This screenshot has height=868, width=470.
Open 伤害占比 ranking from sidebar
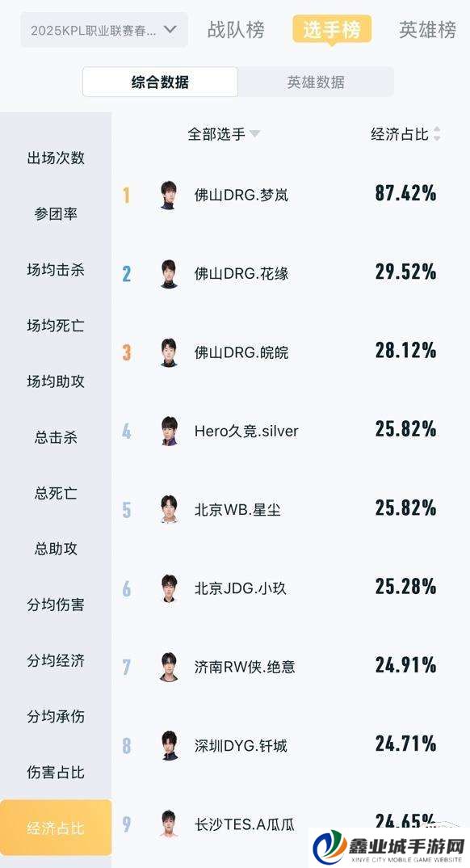(x=56, y=773)
